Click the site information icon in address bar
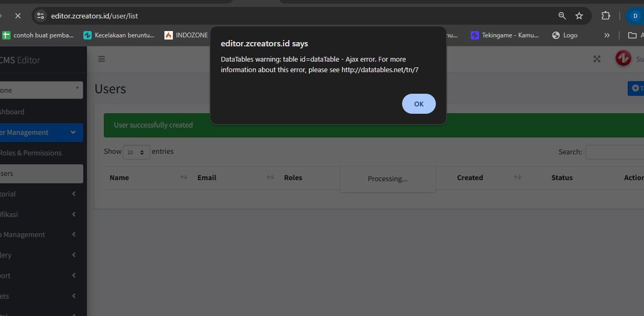This screenshot has width=644, height=316. pyautogui.click(x=41, y=16)
